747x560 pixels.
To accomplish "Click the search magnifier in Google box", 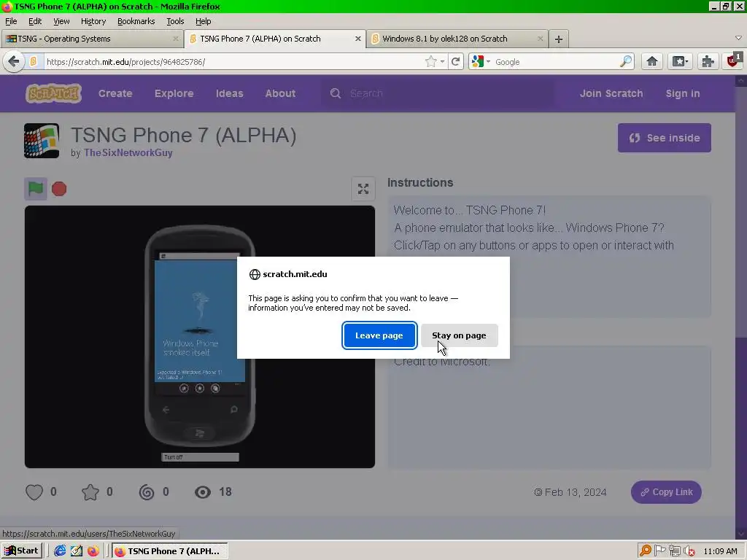I will coord(625,61).
